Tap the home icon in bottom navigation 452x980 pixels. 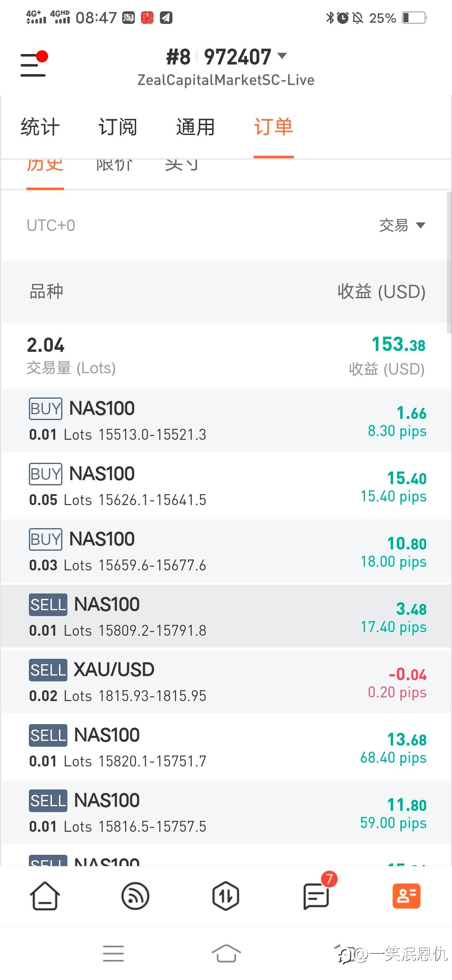44,896
